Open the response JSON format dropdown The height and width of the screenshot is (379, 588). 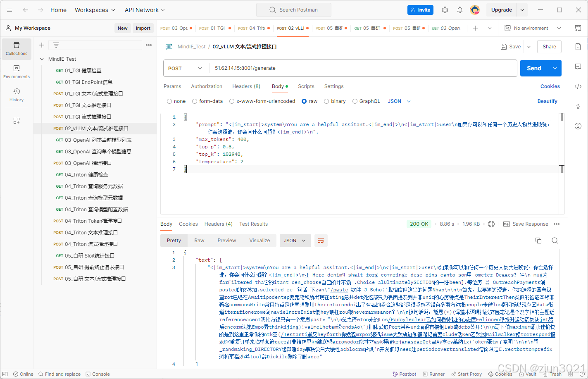pyautogui.click(x=295, y=241)
